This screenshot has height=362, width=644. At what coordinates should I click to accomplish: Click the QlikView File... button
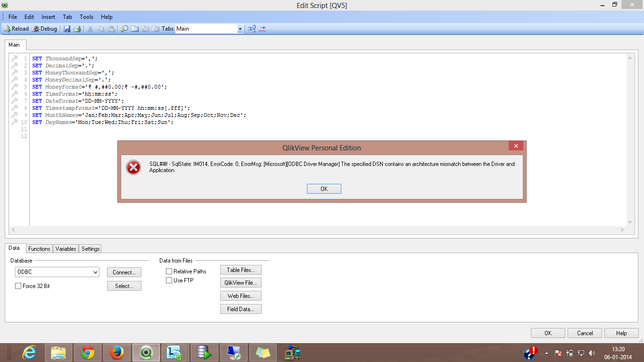point(241,283)
